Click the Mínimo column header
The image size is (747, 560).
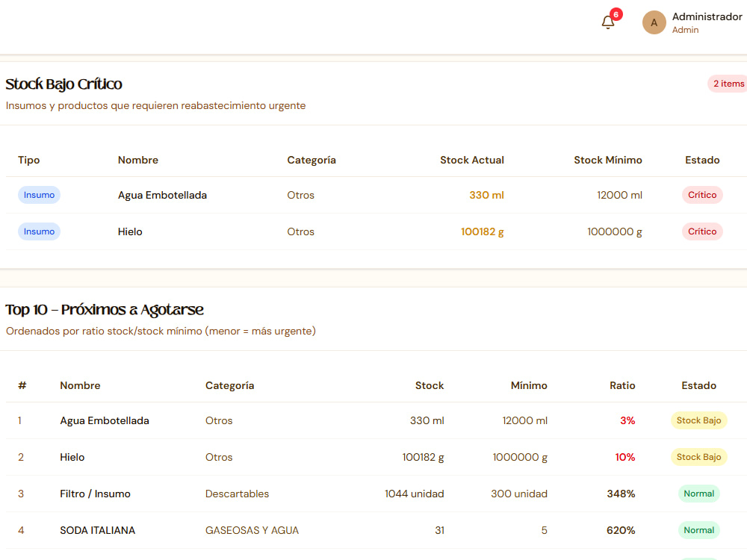[529, 385]
